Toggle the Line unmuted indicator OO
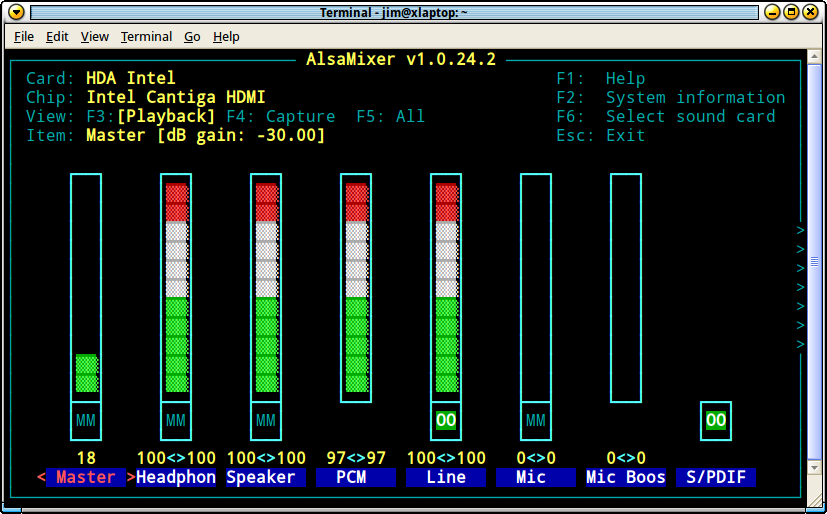Image resolution: width=827 pixels, height=514 pixels. (x=446, y=421)
